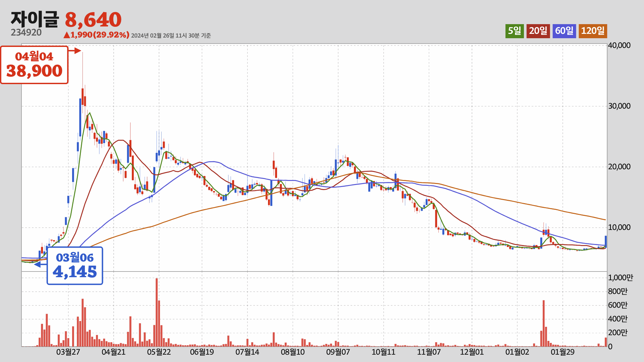Click the 20일 moving average legend
Viewport: 644px width, 362px height.
click(538, 31)
